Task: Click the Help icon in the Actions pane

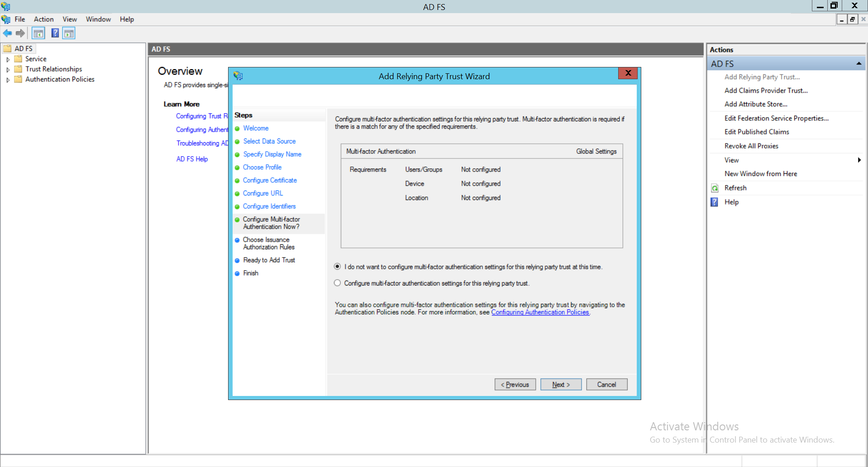Action: pyautogui.click(x=714, y=202)
